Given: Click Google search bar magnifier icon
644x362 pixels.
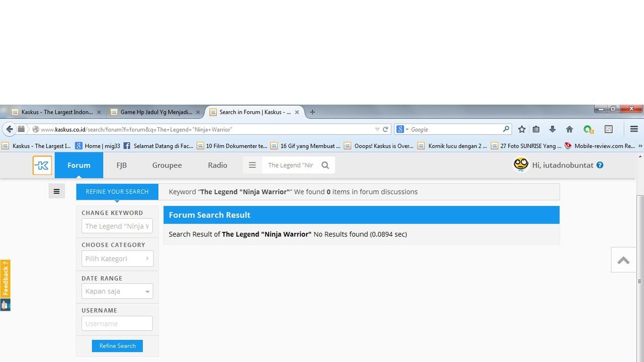Looking at the screenshot, I should tap(506, 129).
